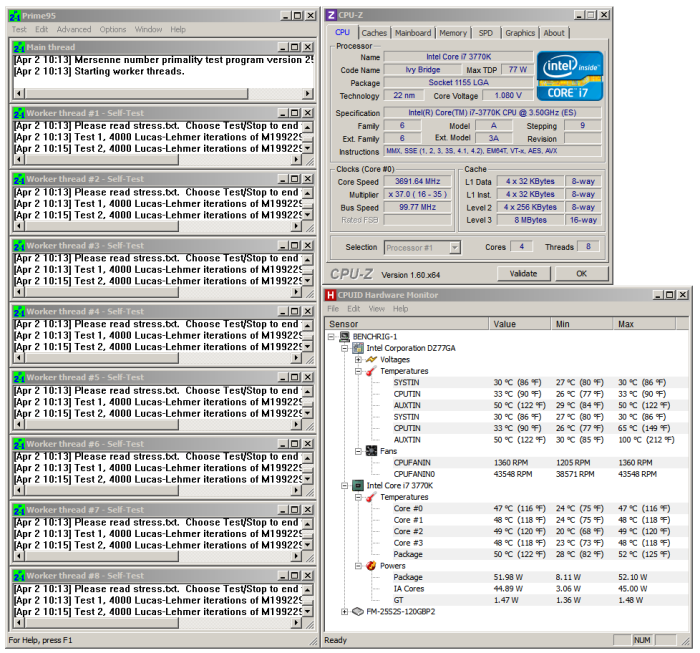700x653 pixels.
Task: Click the Powers flame icon in sensor tree
Action: tap(371, 565)
